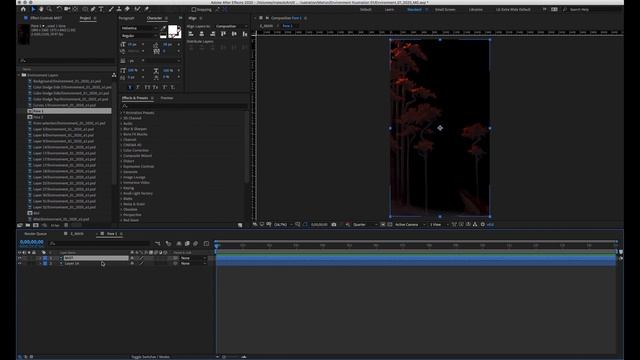Toggle Faux Italic in Character panel
The height and width of the screenshot is (360, 640).
(138, 87)
